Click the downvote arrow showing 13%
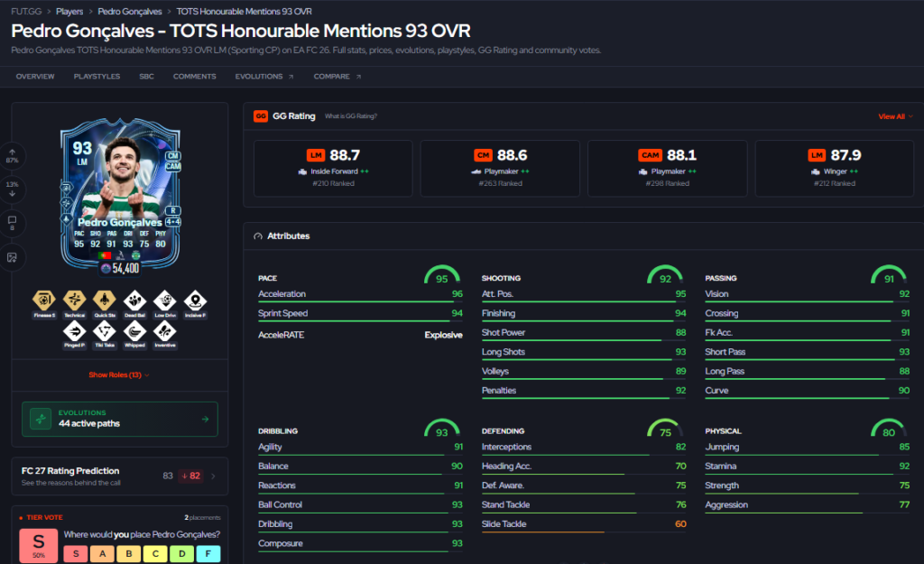Image resolution: width=924 pixels, height=564 pixels. [13, 190]
